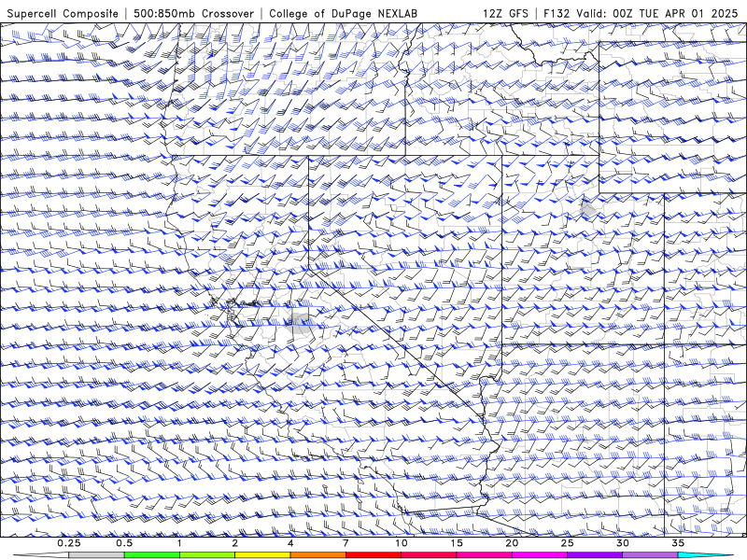Select the orange swatch in the color bar
This screenshot has height=560, width=747.
(x=317, y=555)
